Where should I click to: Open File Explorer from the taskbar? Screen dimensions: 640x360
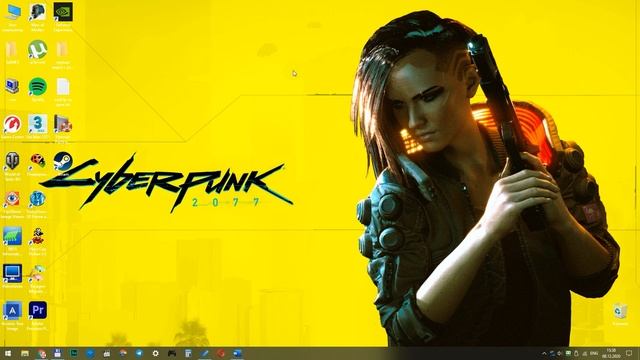tap(25, 353)
